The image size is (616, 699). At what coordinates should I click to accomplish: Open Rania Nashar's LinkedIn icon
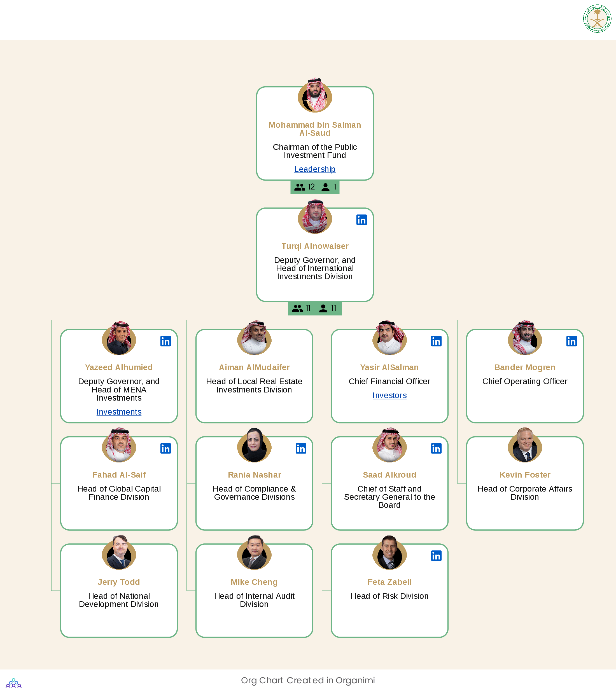coord(301,448)
